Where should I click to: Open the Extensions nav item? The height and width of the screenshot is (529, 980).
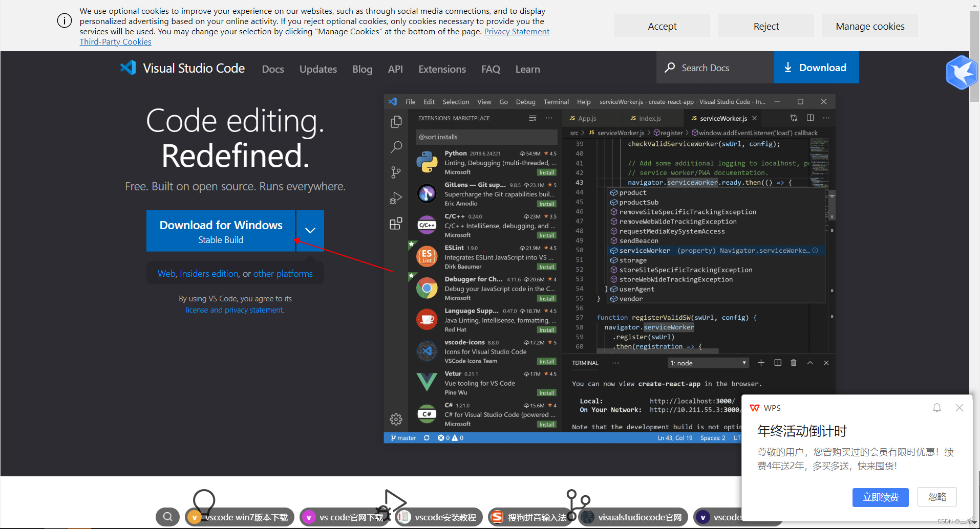click(442, 69)
